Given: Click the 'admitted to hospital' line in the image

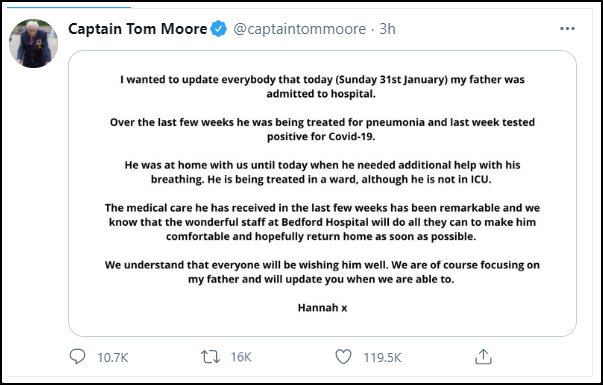Looking at the screenshot, I should pos(321,94).
